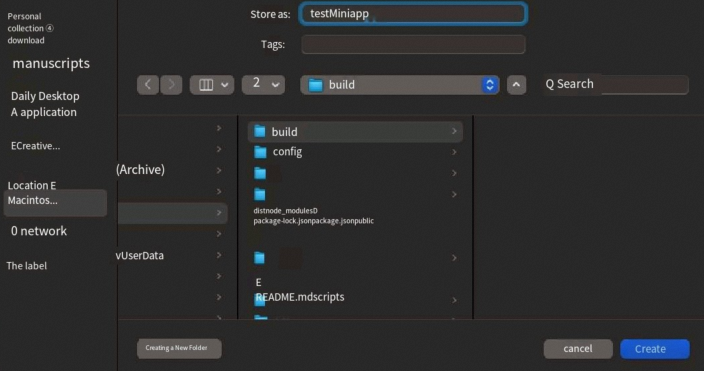Click the README.mdscripts row folder icon

pos(260,300)
